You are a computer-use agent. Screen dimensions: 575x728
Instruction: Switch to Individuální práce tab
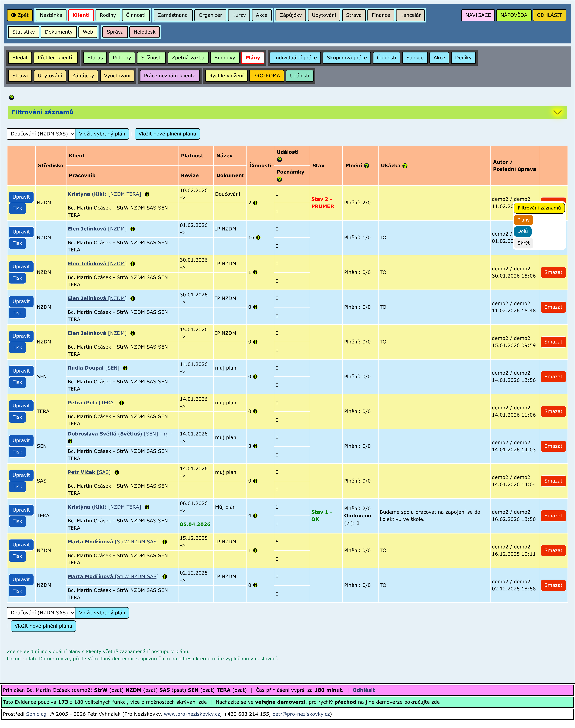coord(295,58)
